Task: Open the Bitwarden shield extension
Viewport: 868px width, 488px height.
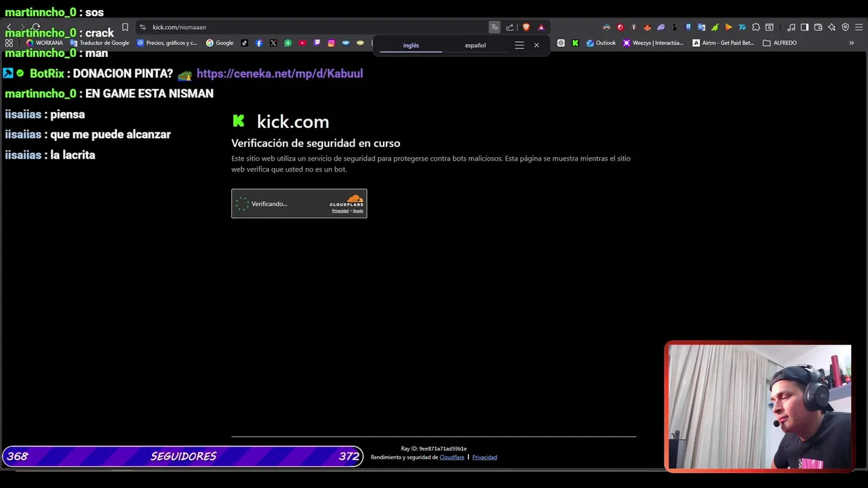Action: pyautogui.click(x=688, y=27)
